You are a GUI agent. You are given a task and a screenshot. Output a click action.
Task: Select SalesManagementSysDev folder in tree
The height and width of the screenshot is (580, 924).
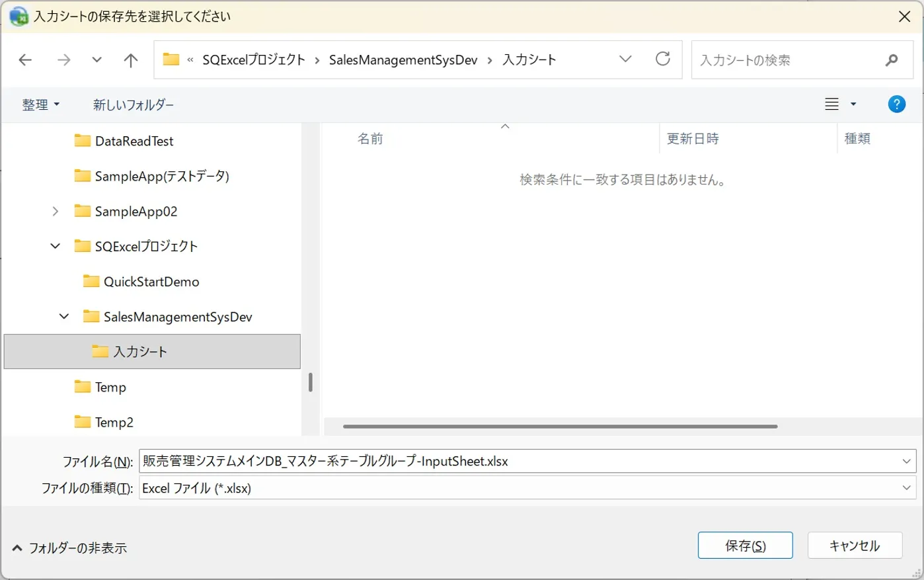(x=178, y=317)
